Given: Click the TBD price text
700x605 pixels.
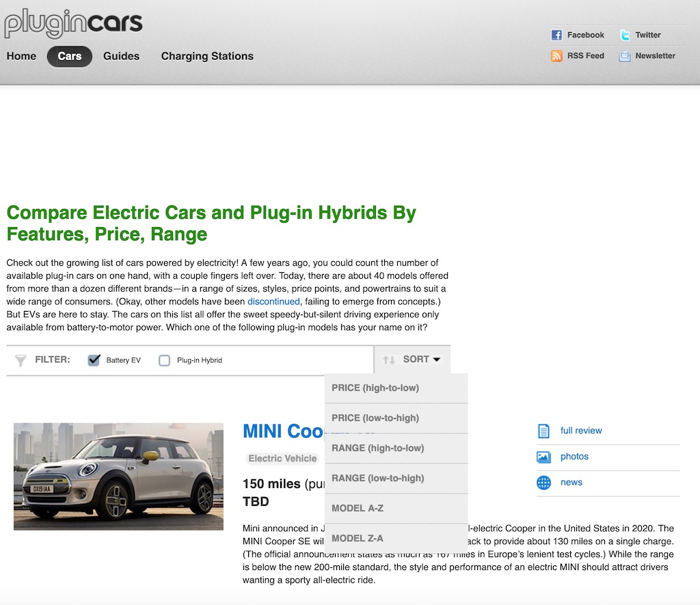Looking at the screenshot, I should click(256, 502).
